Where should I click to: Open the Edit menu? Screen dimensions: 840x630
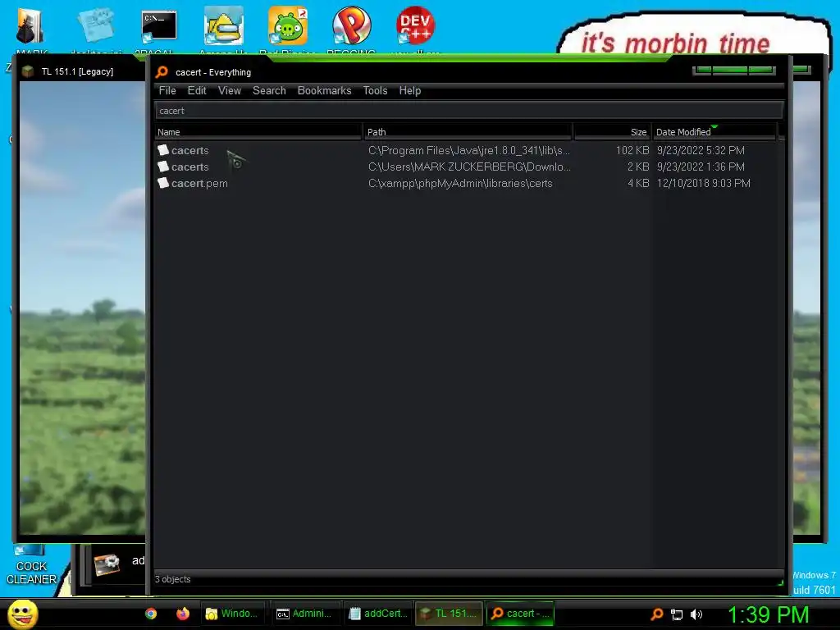click(x=197, y=90)
